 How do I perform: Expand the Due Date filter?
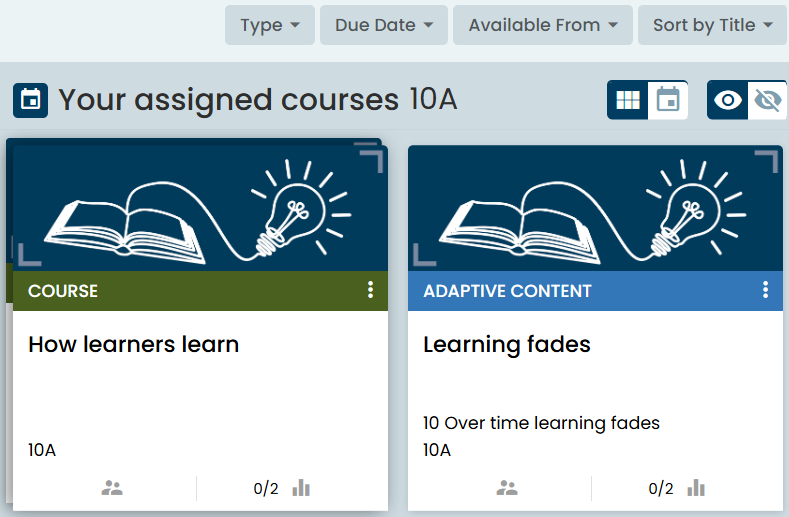tap(384, 25)
